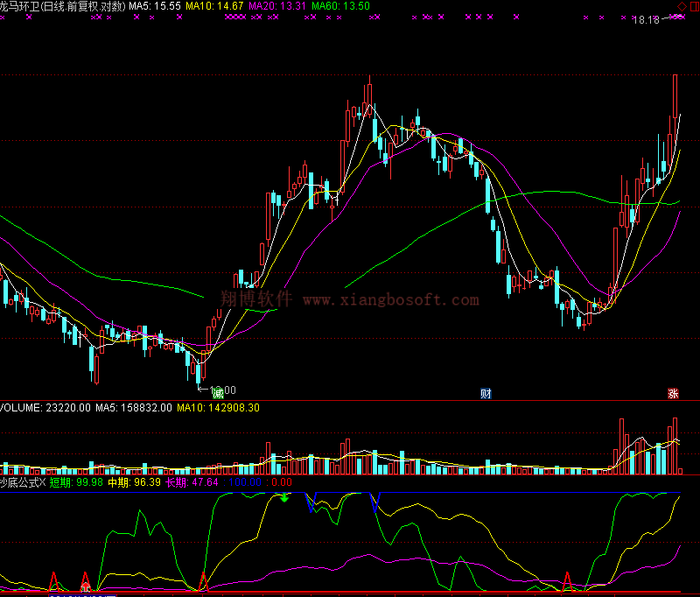The width and height of the screenshot is (700, 597).
Task: Select the MA10: 14.67 label
Action: [x=214, y=6]
